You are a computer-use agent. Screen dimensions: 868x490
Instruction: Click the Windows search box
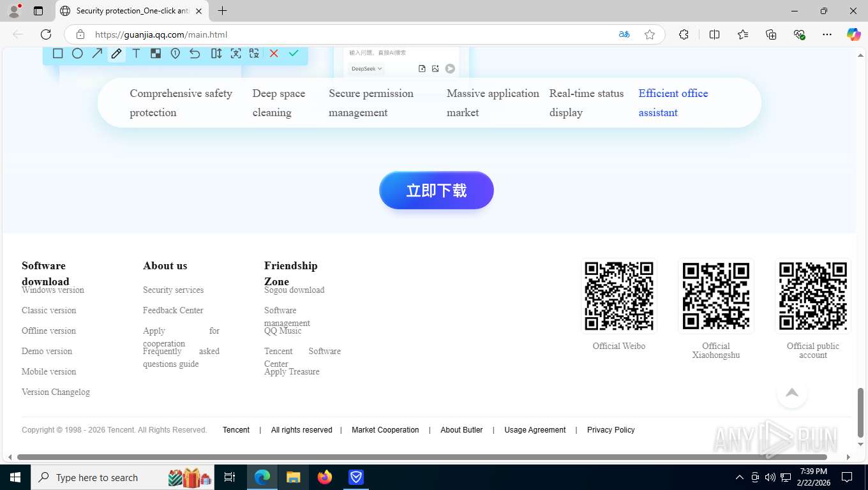121,477
